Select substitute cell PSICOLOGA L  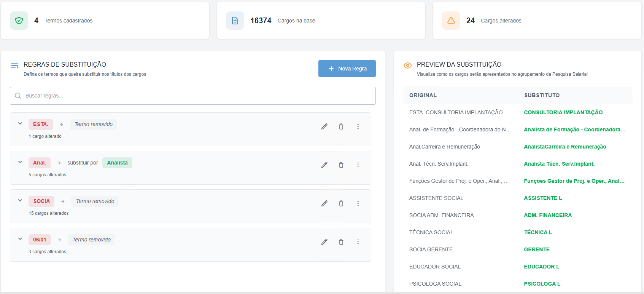coord(542,284)
